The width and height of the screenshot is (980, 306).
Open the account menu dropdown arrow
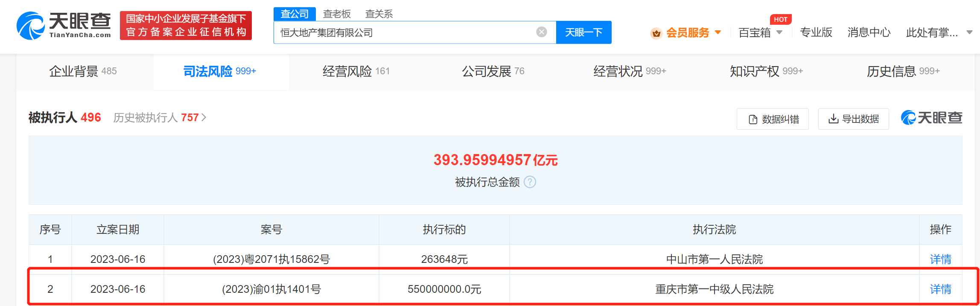pos(969,32)
